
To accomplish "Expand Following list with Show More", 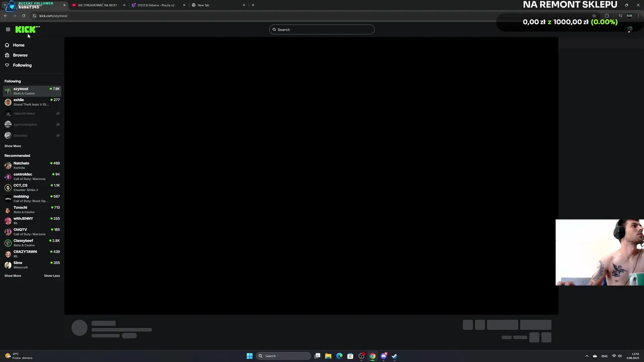I will [13, 146].
